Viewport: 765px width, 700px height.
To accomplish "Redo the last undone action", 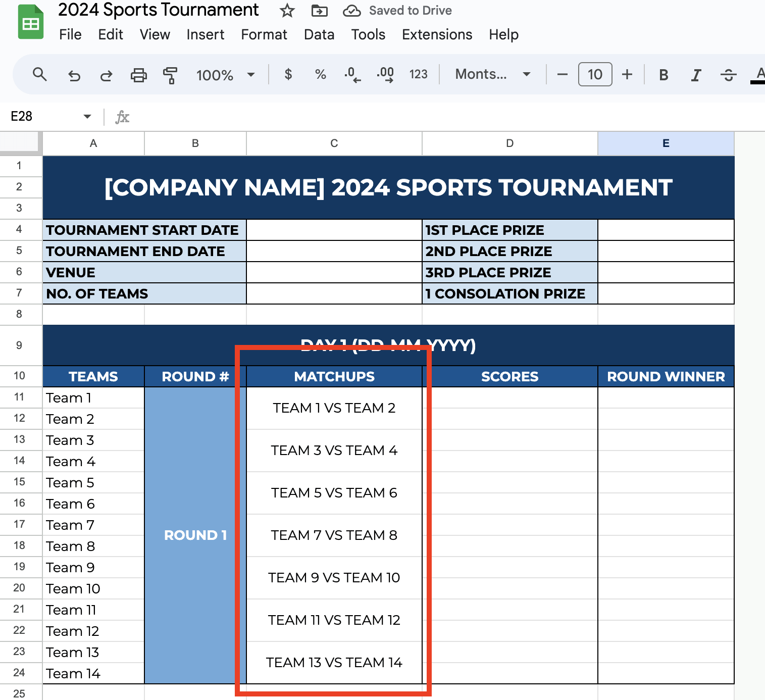I will click(x=106, y=75).
